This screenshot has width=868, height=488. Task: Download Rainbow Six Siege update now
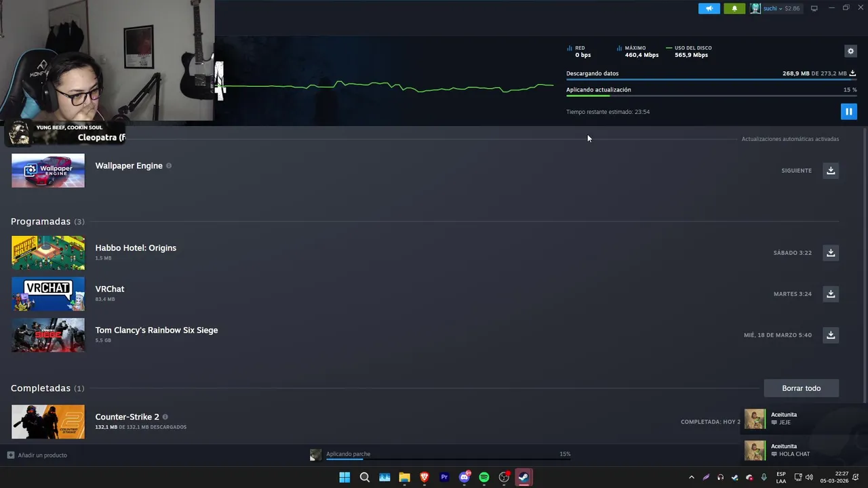click(x=831, y=335)
